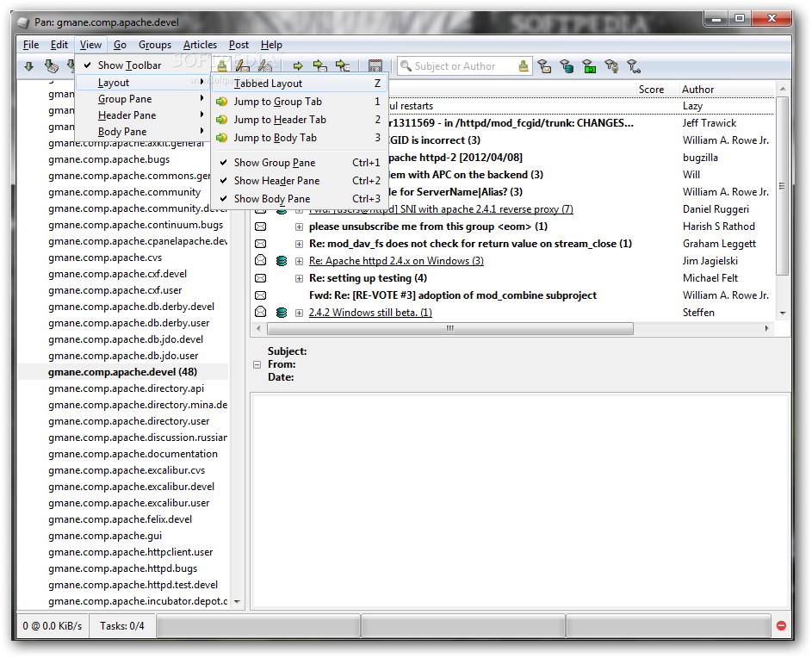Viewport: 812px width, 658px height.
Task: Select gmane.comp.apache.devel (48) group
Action: tap(123, 372)
